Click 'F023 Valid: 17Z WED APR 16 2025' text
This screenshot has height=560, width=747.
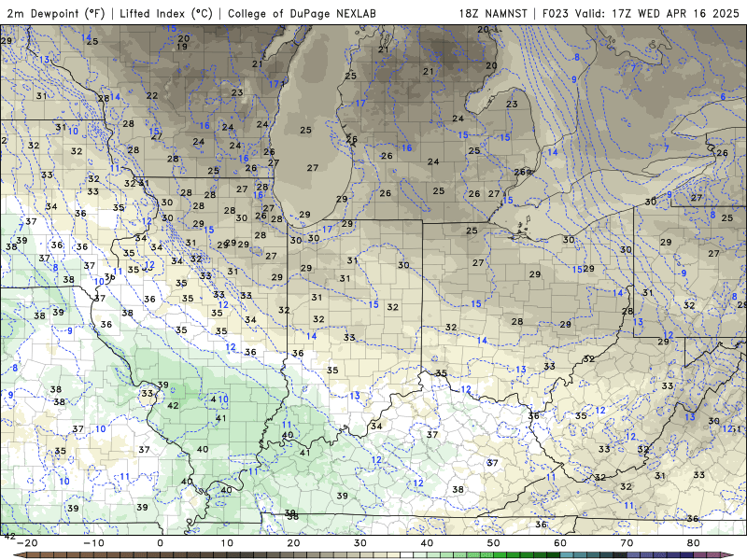click(x=641, y=13)
